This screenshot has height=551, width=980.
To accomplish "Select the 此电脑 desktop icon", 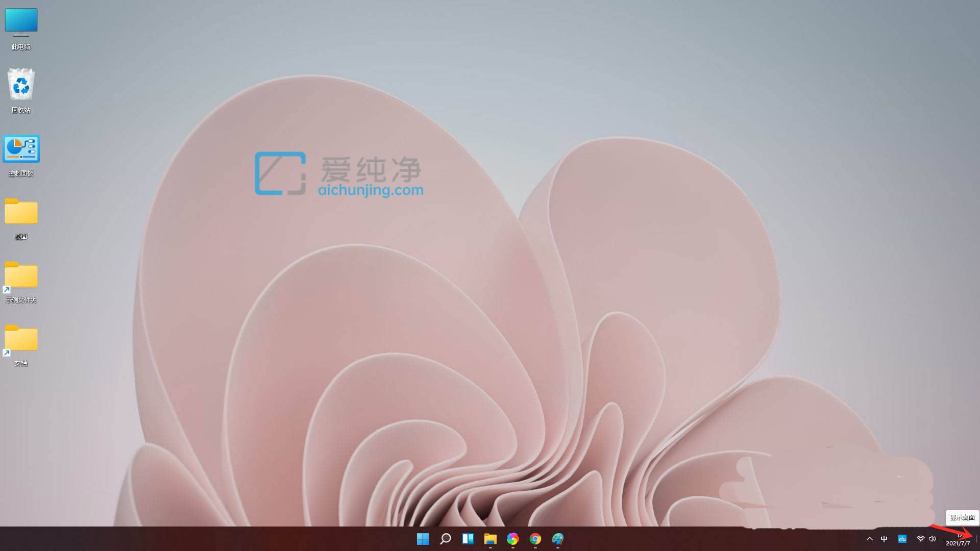I will point(21,29).
